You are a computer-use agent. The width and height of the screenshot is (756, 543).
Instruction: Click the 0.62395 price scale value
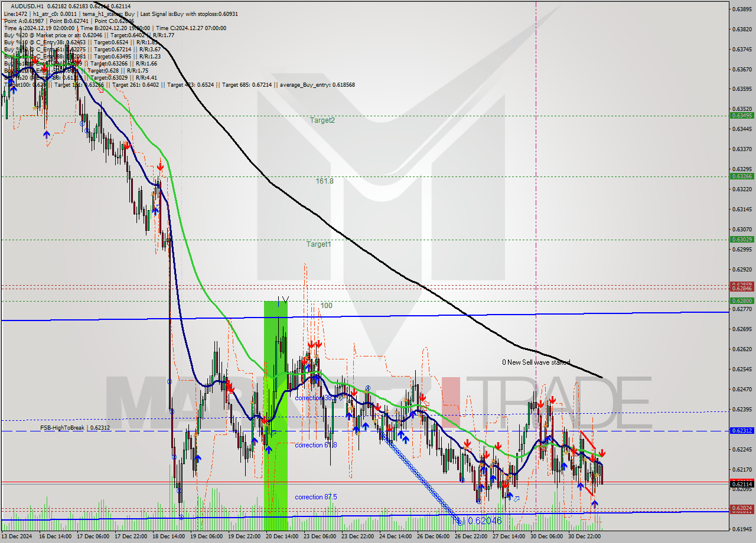pos(742,409)
